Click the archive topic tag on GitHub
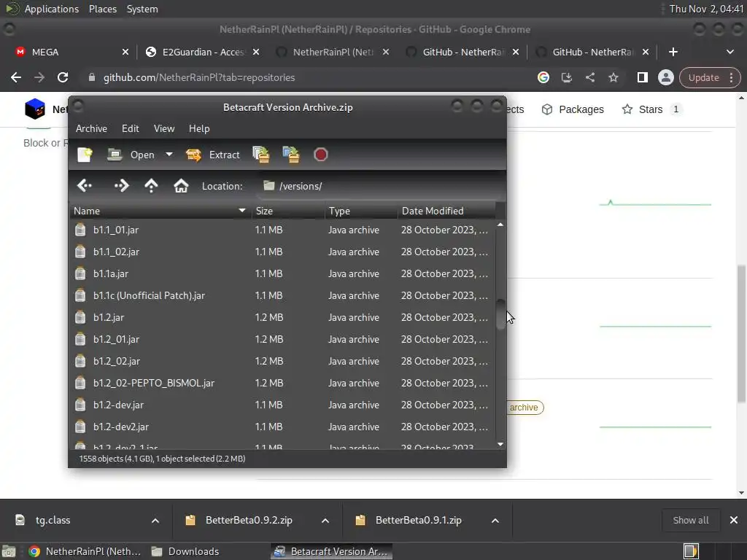 coord(524,408)
